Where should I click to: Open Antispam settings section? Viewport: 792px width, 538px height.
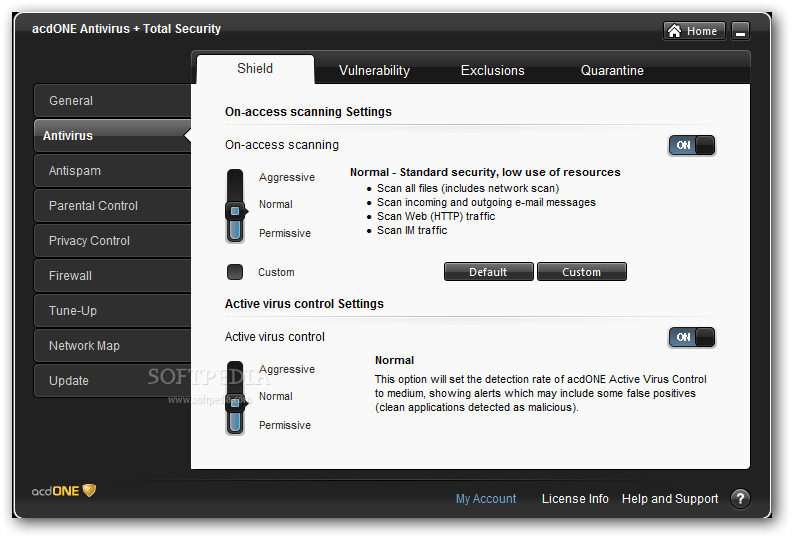[x=112, y=171]
